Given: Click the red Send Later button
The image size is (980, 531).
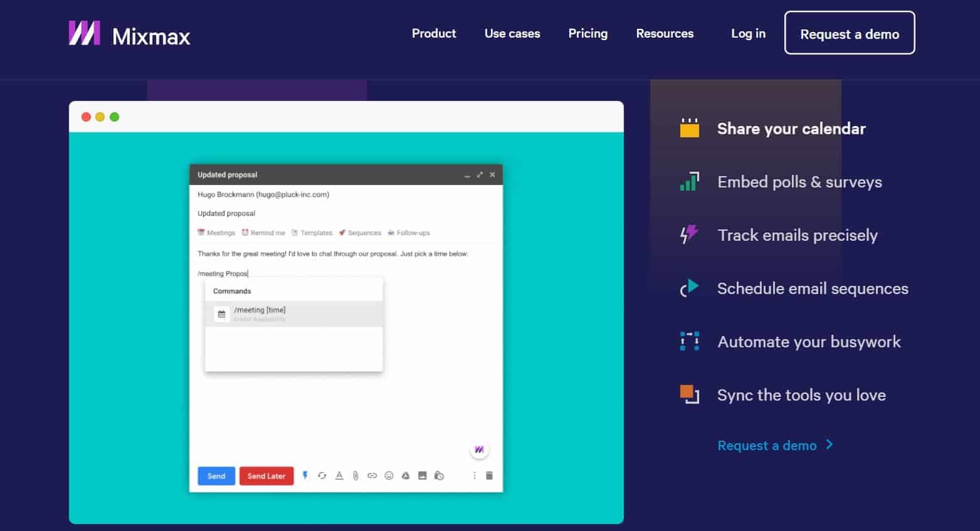Looking at the screenshot, I should point(266,476).
